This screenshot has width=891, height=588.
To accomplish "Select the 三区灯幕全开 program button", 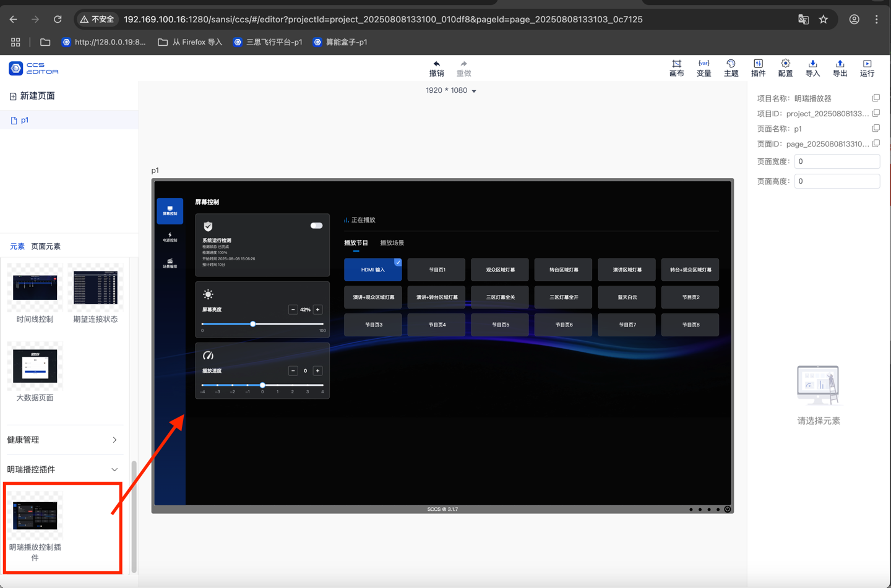I will pos(563,297).
